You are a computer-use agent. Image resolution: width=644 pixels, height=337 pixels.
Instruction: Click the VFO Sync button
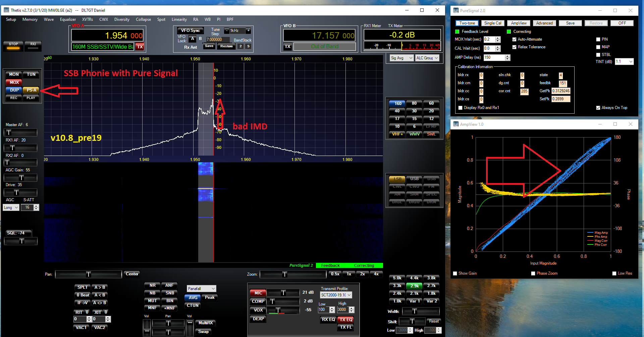coord(190,31)
